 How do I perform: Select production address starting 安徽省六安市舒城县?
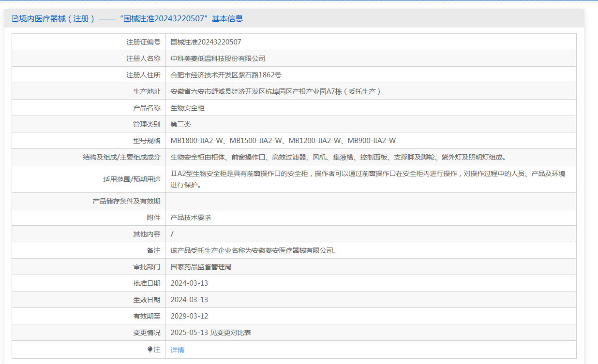276,91
